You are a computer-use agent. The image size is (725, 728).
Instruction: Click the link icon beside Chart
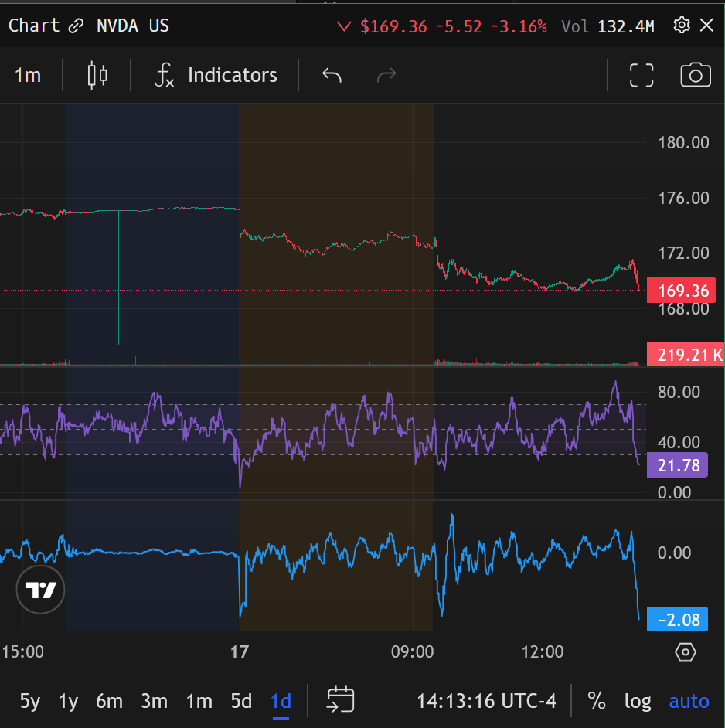76,26
